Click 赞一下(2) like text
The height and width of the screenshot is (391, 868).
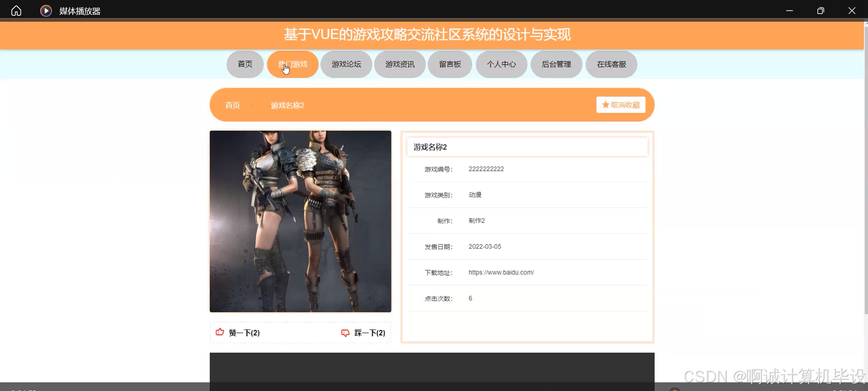pyautogui.click(x=244, y=333)
